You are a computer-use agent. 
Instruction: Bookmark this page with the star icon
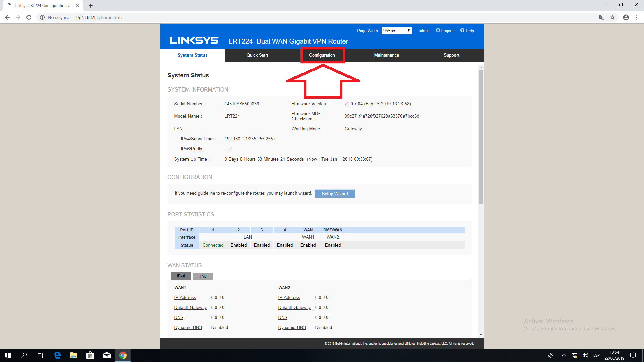tap(612, 17)
